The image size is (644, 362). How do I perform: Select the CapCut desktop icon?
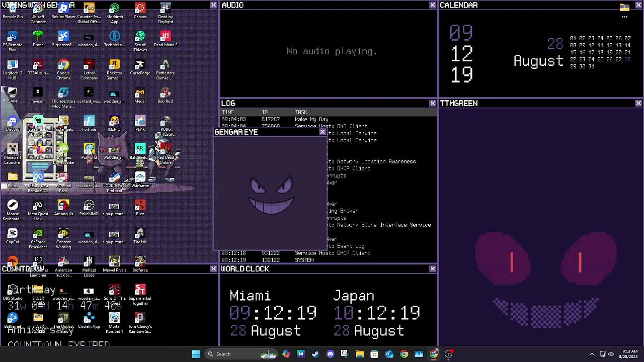(13, 237)
